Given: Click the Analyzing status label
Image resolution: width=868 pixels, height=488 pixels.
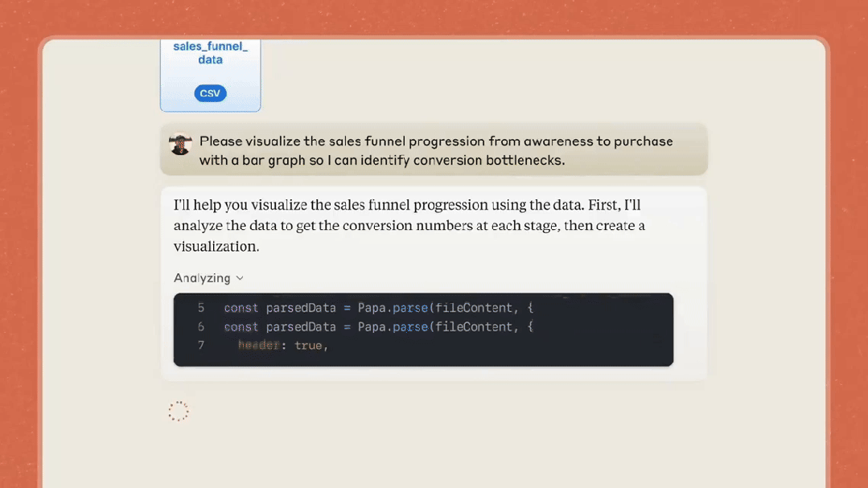Looking at the screenshot, I should tap(202, 278).
